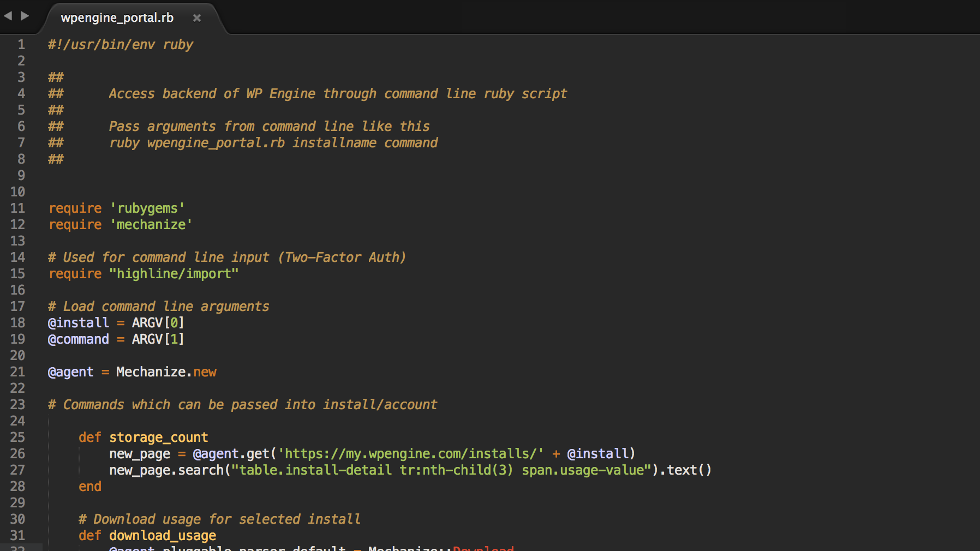Click line number 27 in the gutter

tap(17, 470)
